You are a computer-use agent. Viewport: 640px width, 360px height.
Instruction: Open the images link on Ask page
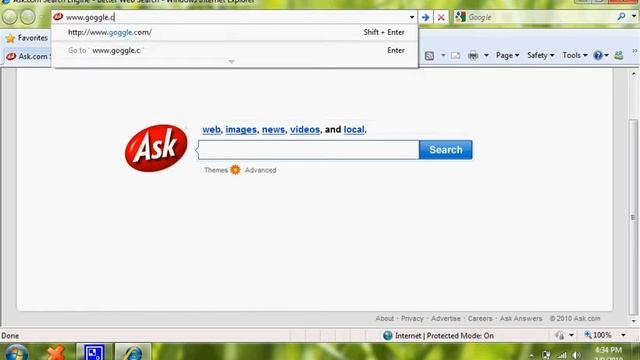pos(241,130)
